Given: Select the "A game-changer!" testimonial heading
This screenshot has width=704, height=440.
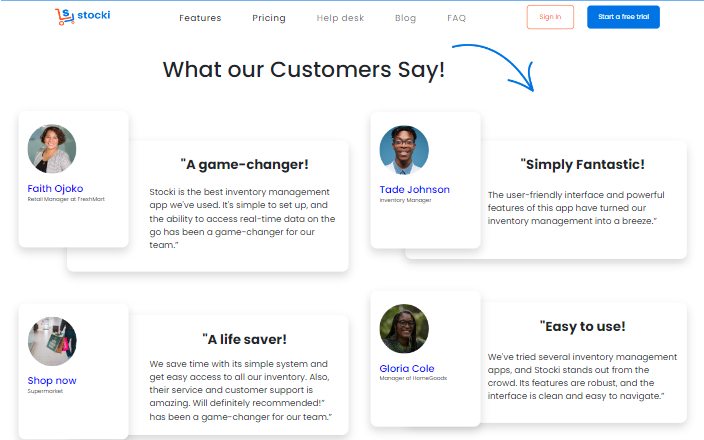Looking at the screenshot, I should [x=245, y=165].
